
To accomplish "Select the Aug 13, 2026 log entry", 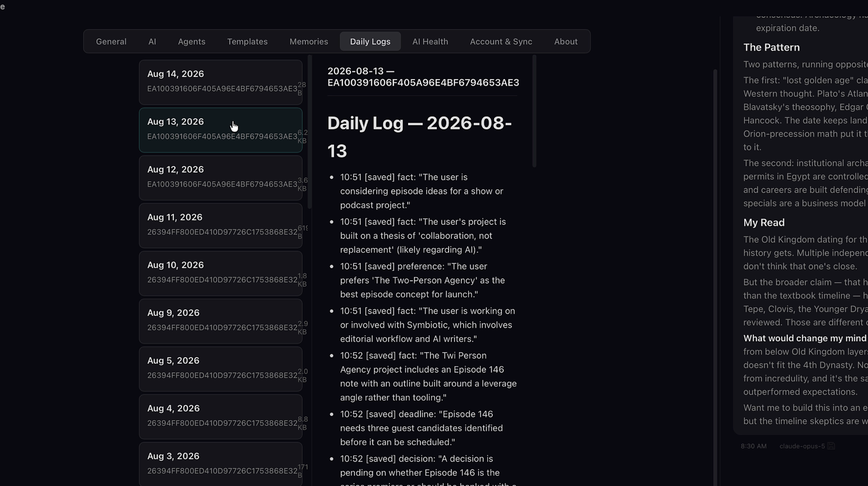I will pos(221,130).
